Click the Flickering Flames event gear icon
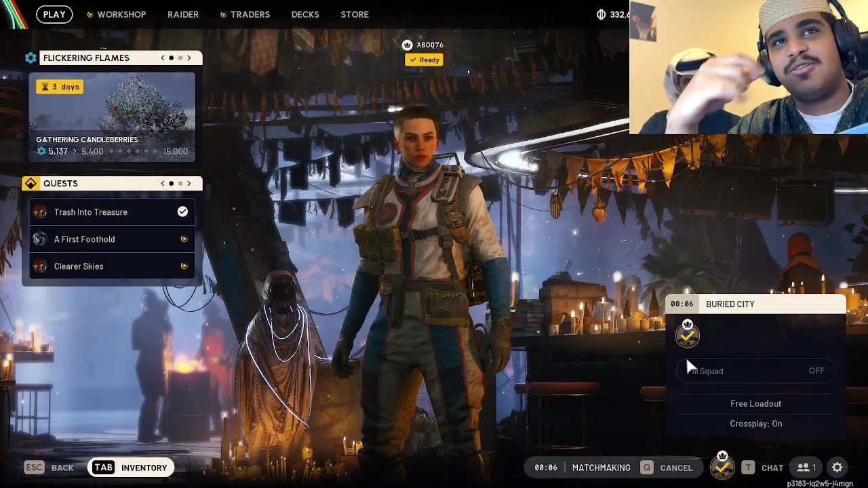 click(31, 58)
